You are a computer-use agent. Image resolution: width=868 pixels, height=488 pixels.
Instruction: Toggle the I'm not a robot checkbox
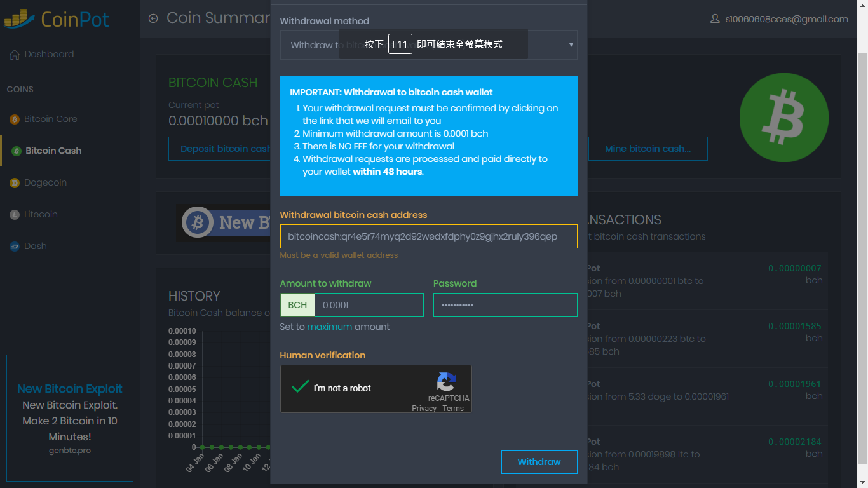point(300,387)
